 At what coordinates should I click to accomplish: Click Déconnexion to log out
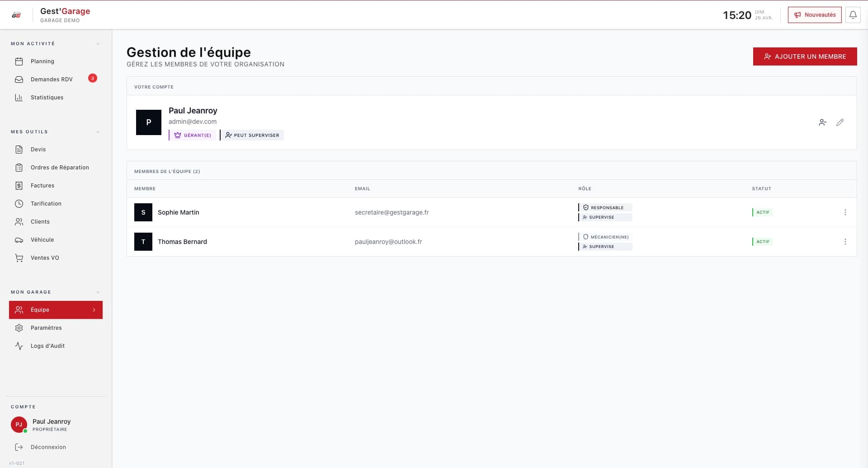[56, 447]
